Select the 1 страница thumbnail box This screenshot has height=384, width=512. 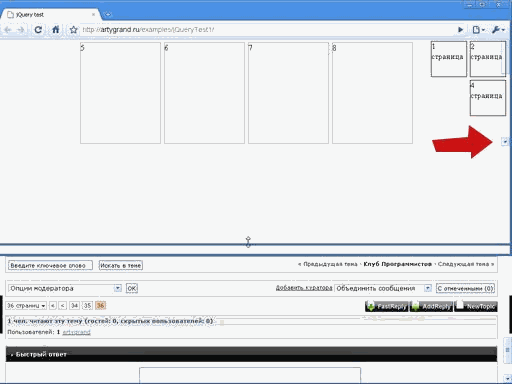coord(449,59)
